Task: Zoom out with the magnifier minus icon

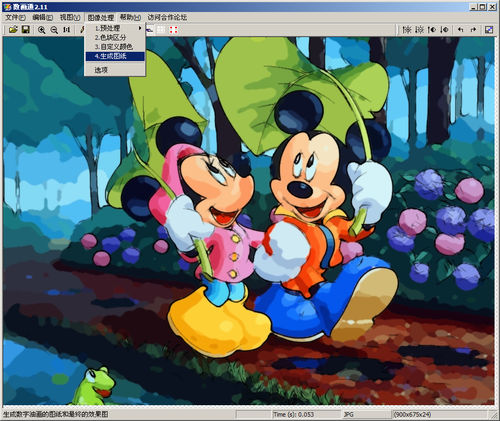Action: click(x=54, y=30)
